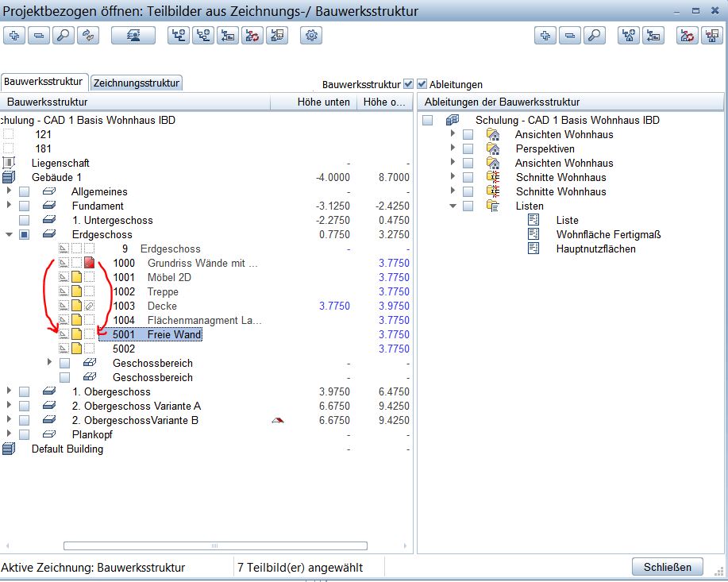Toggle the Ableitungen checkbox
The height and width of the screenshot is (582, 728).
click(x=422, y=84)
